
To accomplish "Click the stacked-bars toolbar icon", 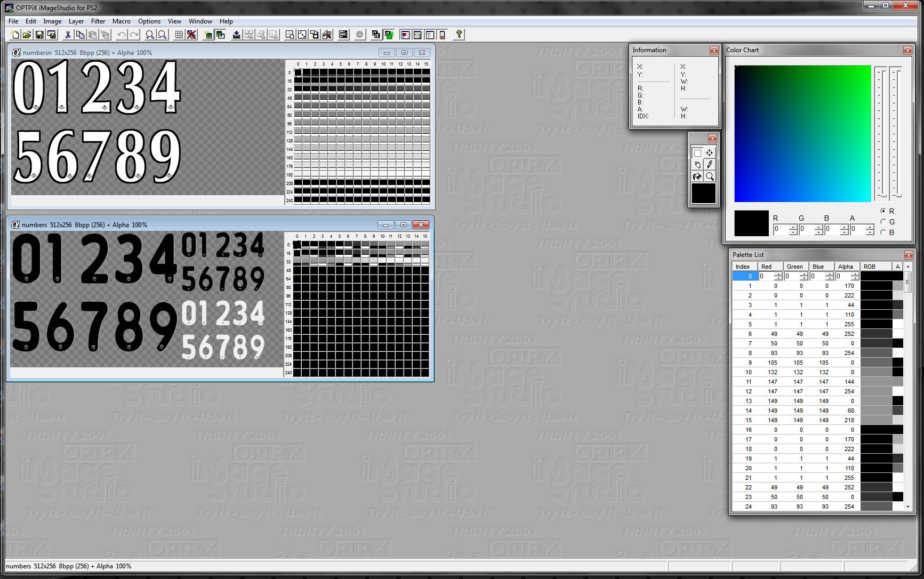I will click(x=343, y=35).
